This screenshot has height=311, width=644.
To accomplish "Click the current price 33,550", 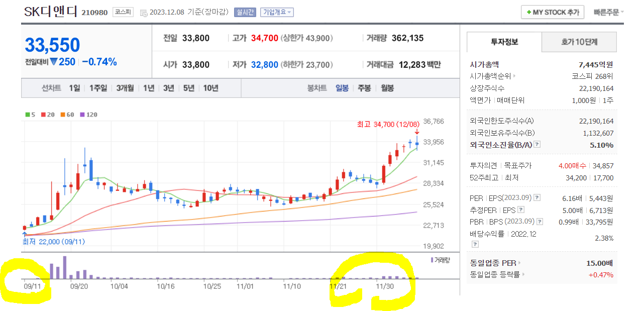I will point(52,45).
